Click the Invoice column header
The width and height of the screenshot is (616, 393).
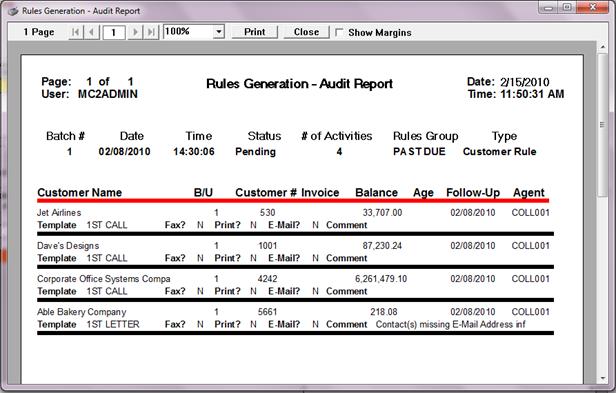pos(320,193)
